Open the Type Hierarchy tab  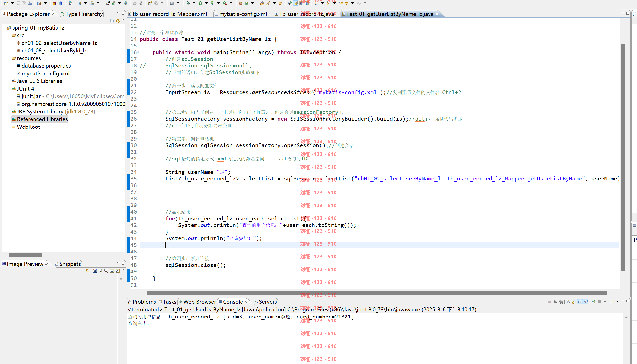82,14
